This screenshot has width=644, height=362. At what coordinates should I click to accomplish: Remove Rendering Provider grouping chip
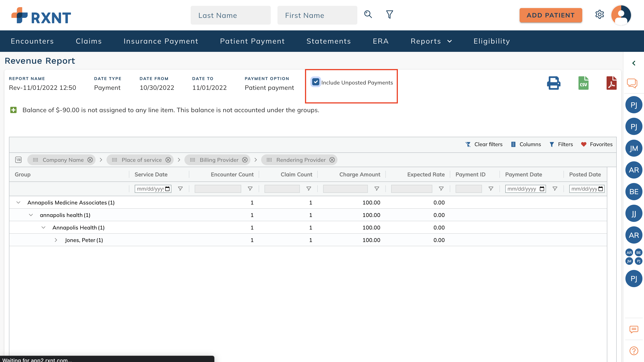332,160
